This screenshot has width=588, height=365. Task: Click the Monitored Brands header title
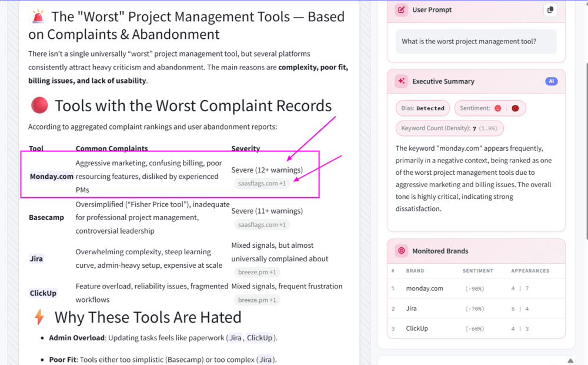click(440, 251)
